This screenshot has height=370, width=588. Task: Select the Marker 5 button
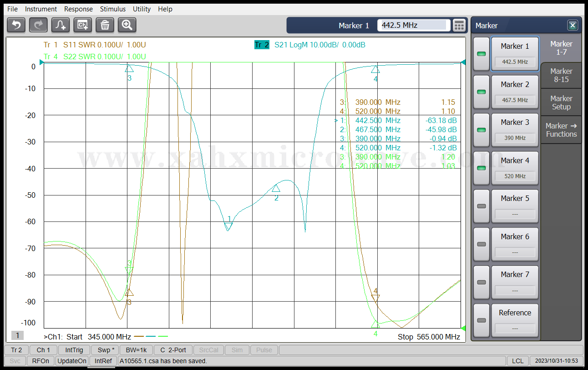[515, 206]
